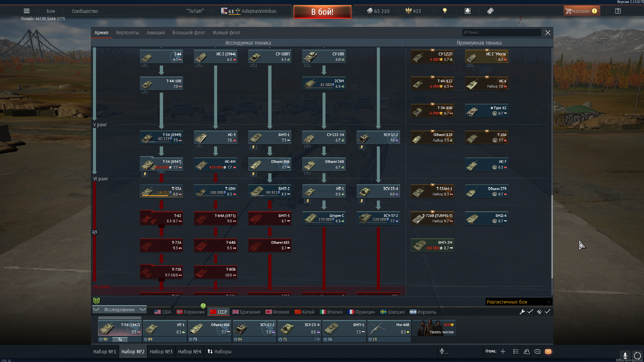Open the hamburger main menu
The image size is (644, 362).
(27, 11)
